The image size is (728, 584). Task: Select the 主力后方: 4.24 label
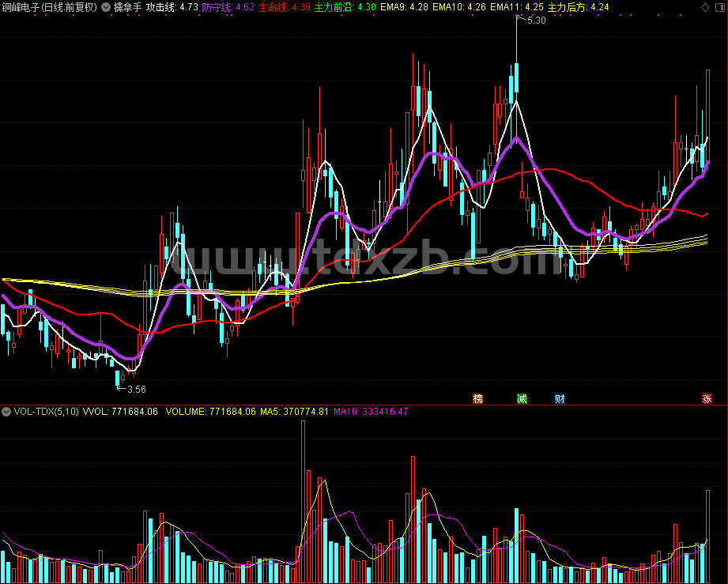click(x=578, y=7)
